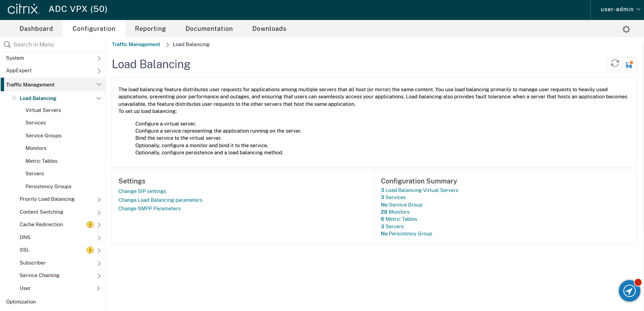644x311 pixels.
Task: Click the 3 Services summary link
Action: pos(393,197)
